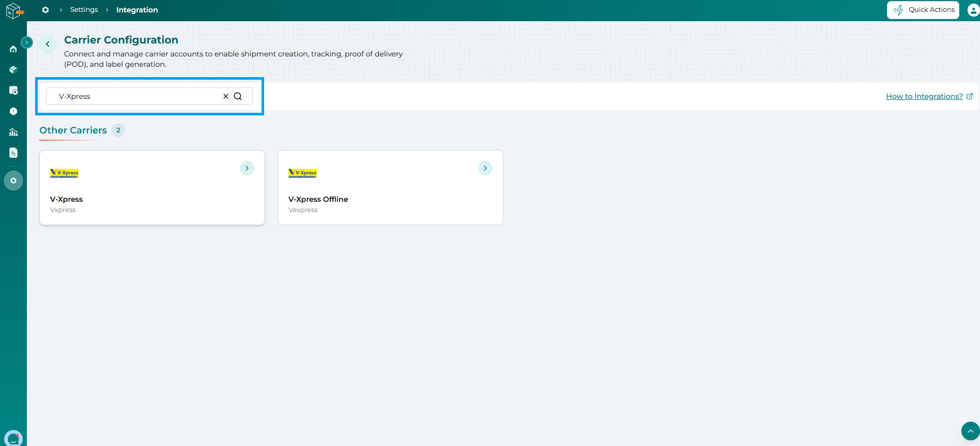Open V-Xpress Offline card chevron arrow
The width and height of the screenshot is (980, 446).
485,168
